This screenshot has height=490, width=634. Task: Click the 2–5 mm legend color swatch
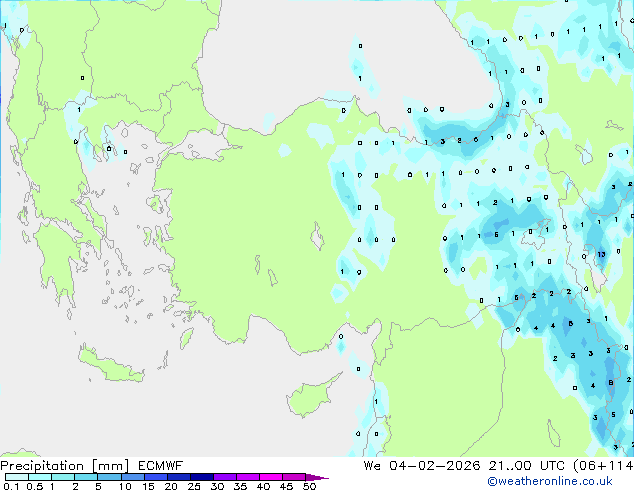click(x=87, y=477)
